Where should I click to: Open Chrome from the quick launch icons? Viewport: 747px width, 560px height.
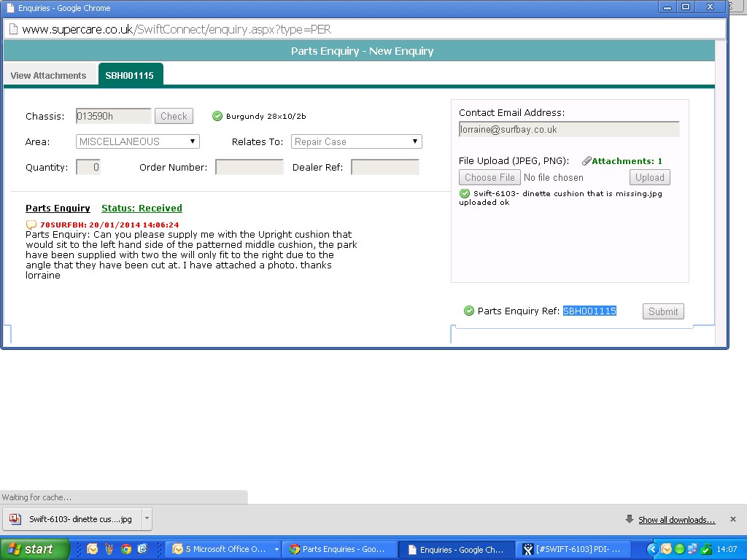point(126,549)
